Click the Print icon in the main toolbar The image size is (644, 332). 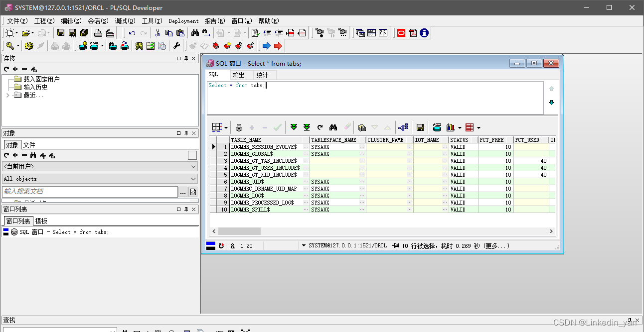pyautogui.click(x=98, y=33)
